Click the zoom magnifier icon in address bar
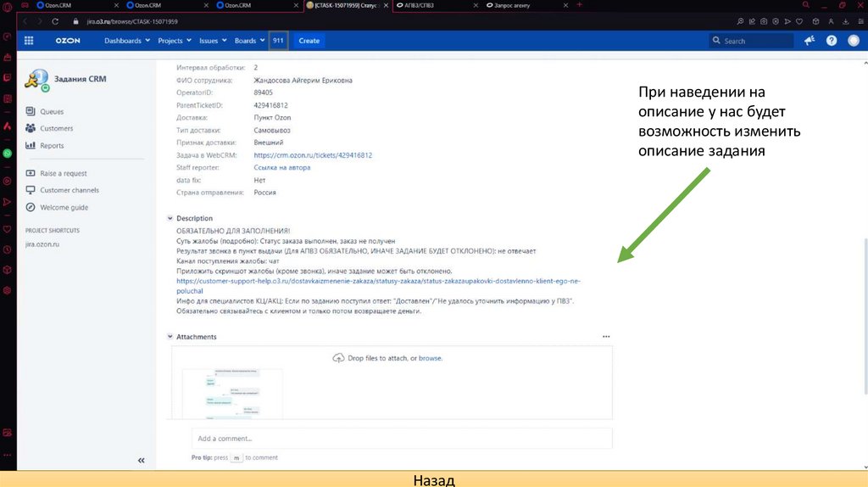The height and width of the screenshot is (487, 868). coord(740,21)
